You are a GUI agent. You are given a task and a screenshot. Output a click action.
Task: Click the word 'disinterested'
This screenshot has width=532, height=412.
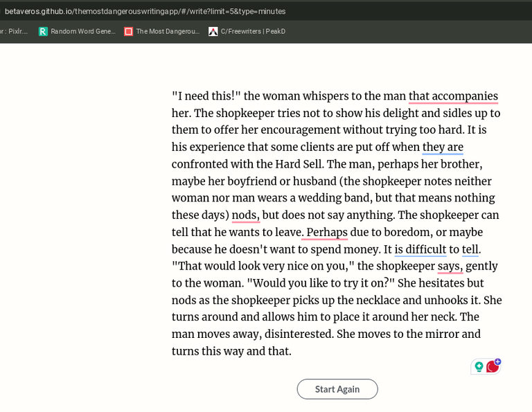pos(299,334)
